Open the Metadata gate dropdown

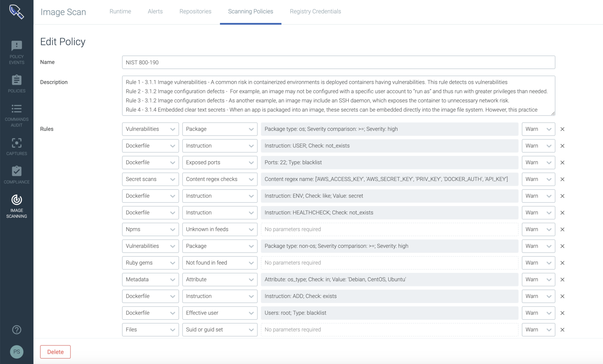pyautogui.click(x=150, y=279)
